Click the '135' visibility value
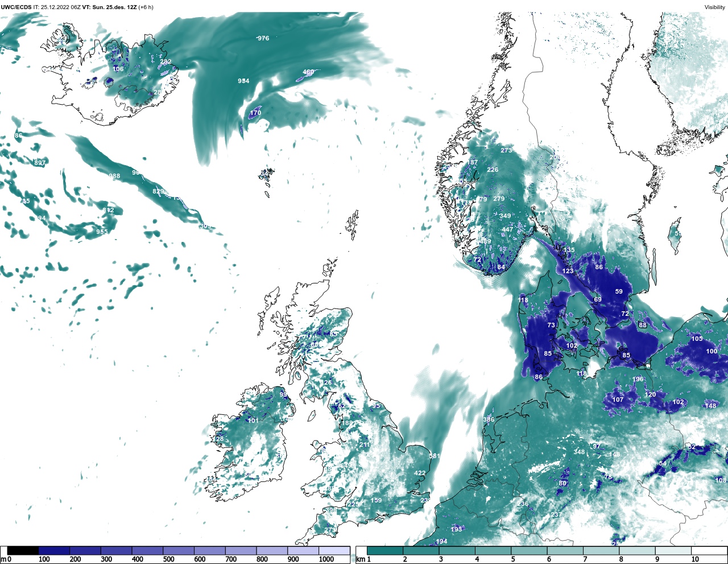This screenshot has height=564, width=728. (569, 250)
